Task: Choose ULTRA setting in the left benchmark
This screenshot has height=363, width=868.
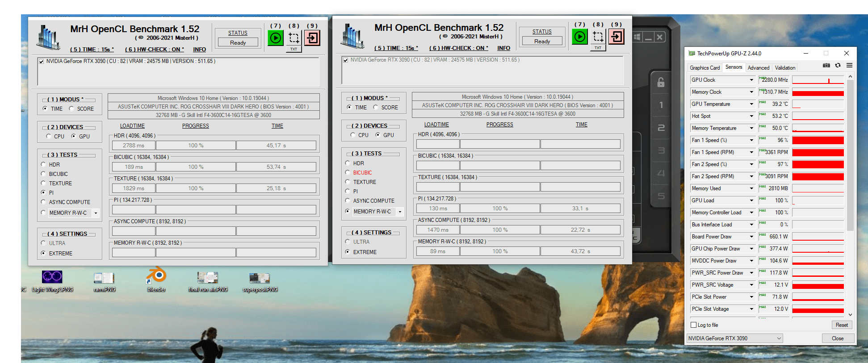Action: [43, 243]
